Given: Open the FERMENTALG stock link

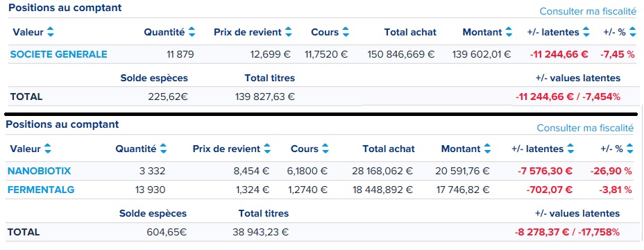Looking at the screenshot, I should tap(41, 190).
